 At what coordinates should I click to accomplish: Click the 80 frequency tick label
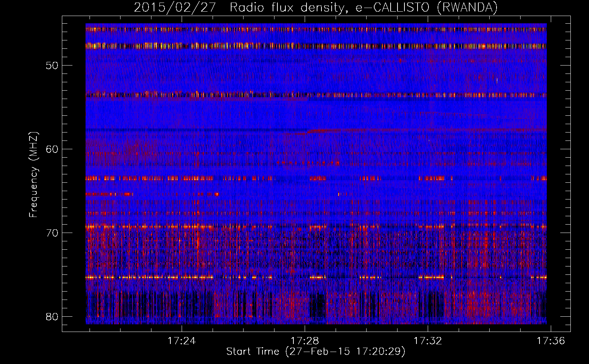point(52,317)
